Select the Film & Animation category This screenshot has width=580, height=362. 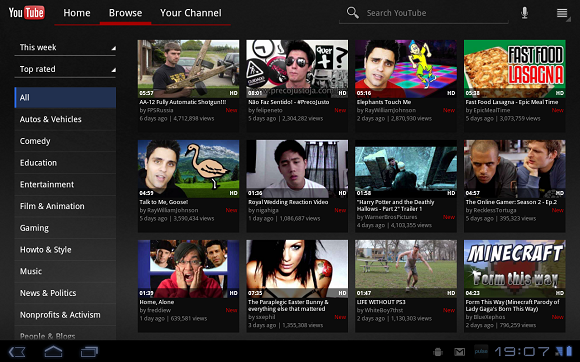click(65, 206)
